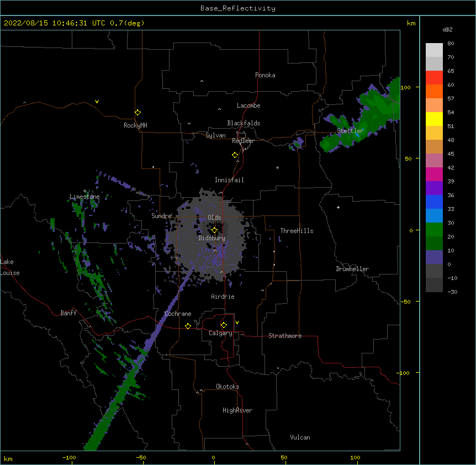Select the orange swatch below red in legend
Viewport: 476px width, 465px height.
pyautogui.click(x=434, y=91)
